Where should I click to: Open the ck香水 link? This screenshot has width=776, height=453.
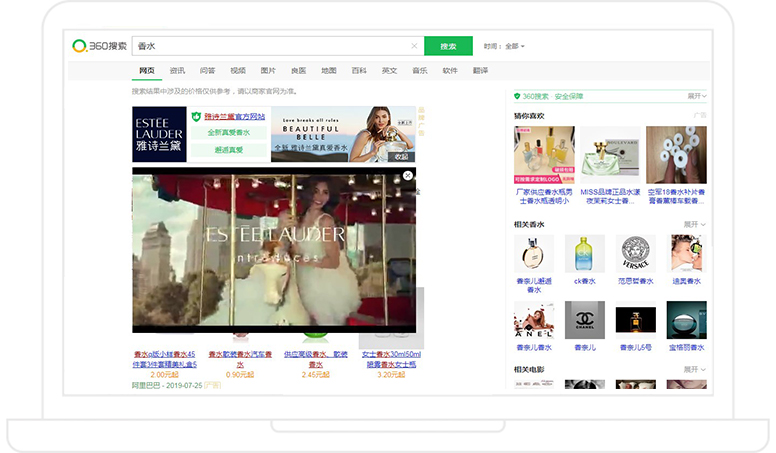[x=584, y=281]
